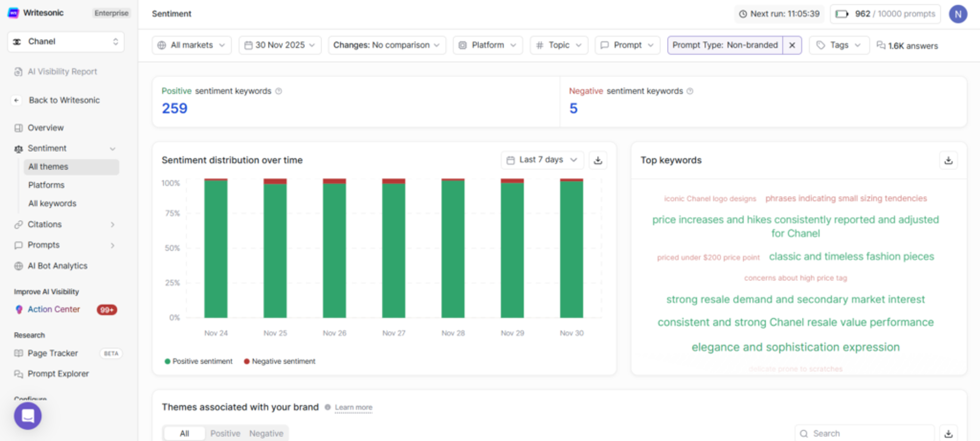Click the 962 / 10000 prompts counter
Image resolution: width=980 pixels, height=441 pixels.
885,14
